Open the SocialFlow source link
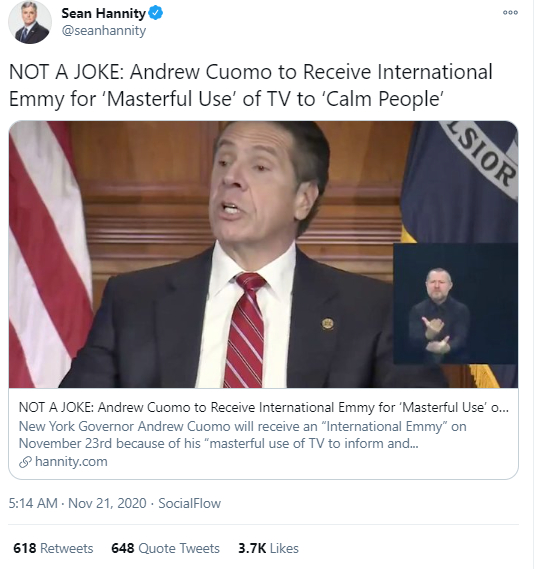The width and height of the screenshot is (543, 569). 189,503
